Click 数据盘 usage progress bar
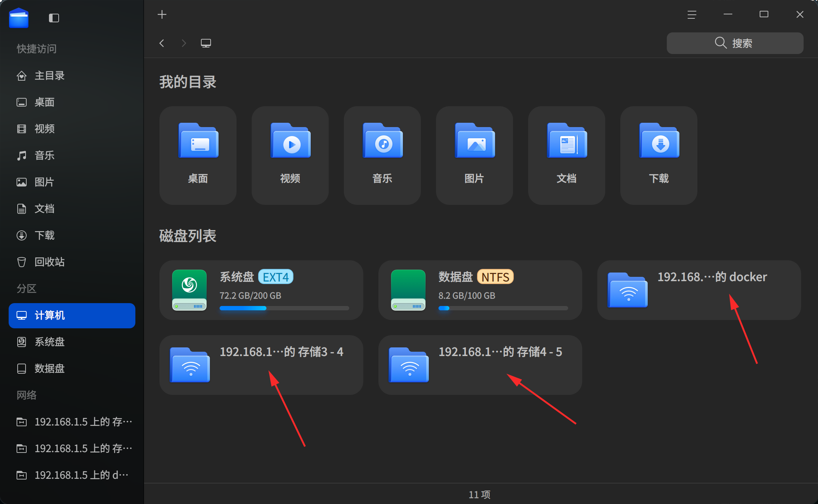 pyautogui.click(x=503, y=308)
